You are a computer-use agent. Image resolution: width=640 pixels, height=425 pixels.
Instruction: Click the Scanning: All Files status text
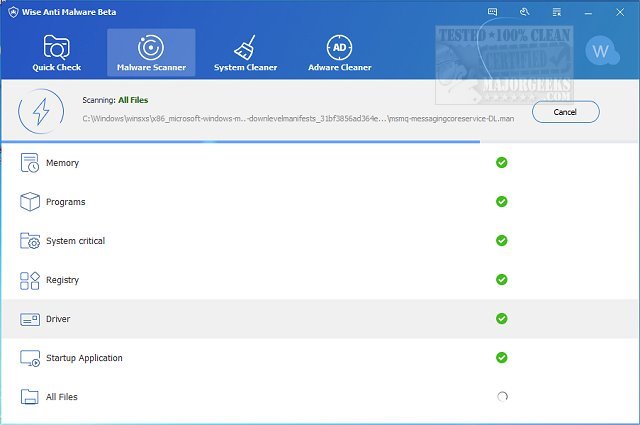115,100
